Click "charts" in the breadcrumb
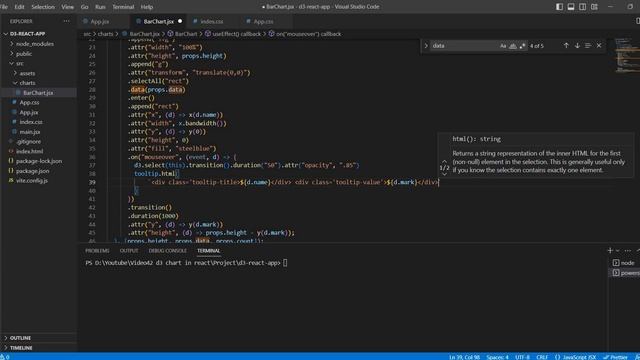The image size is (640, 360). [105, 34]
